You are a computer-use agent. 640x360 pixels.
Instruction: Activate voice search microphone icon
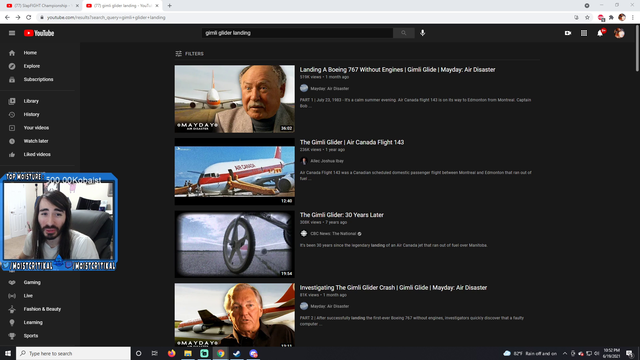click(422, 33)
